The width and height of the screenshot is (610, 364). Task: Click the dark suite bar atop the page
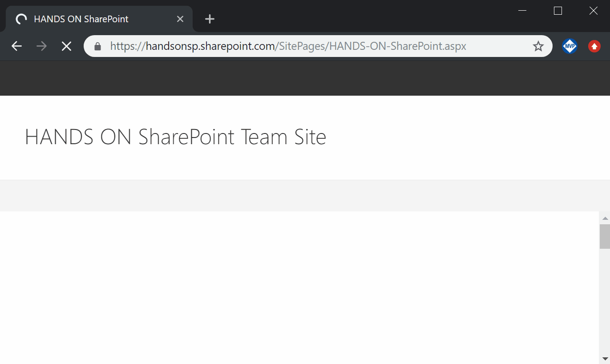click(305, 78)
